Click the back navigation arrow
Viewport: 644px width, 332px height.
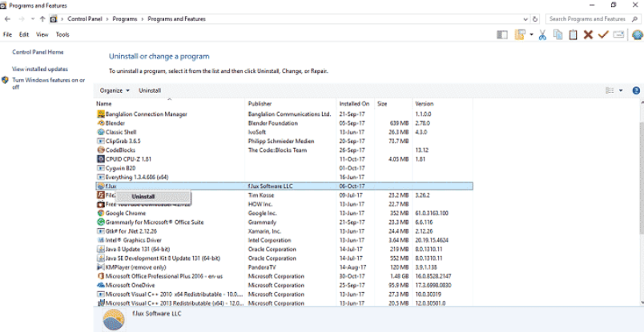coord(8,18)
